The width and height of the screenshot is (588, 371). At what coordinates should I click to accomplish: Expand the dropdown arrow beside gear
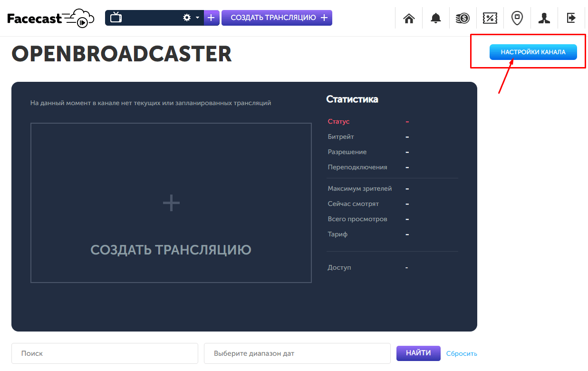pos(198,18)
